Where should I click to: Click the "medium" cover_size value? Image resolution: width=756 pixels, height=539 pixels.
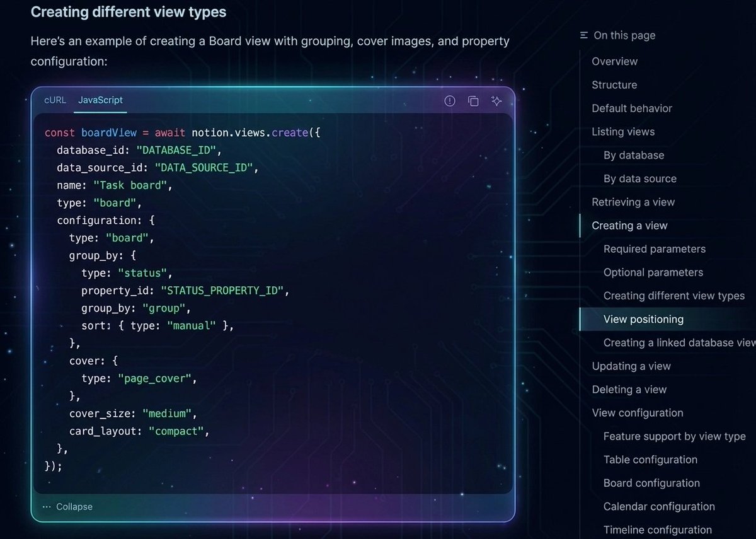pyautogui.click(x=167, y=414)
